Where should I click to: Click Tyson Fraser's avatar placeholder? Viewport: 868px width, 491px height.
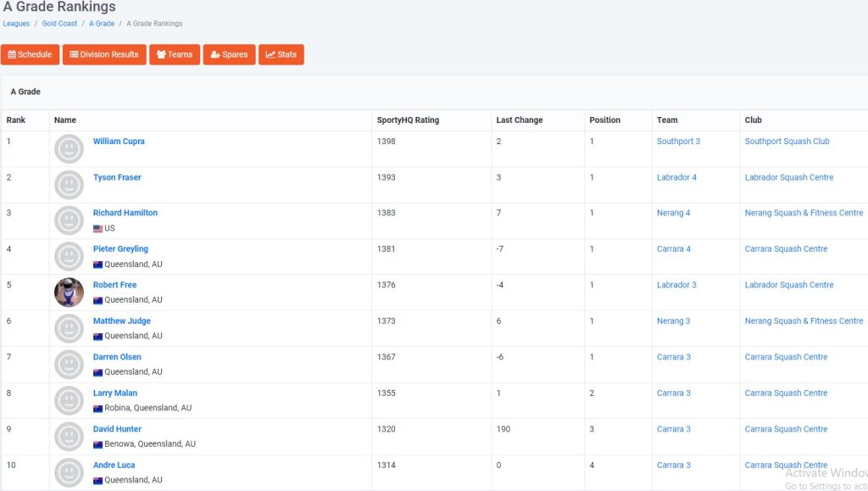pos(70,184)
